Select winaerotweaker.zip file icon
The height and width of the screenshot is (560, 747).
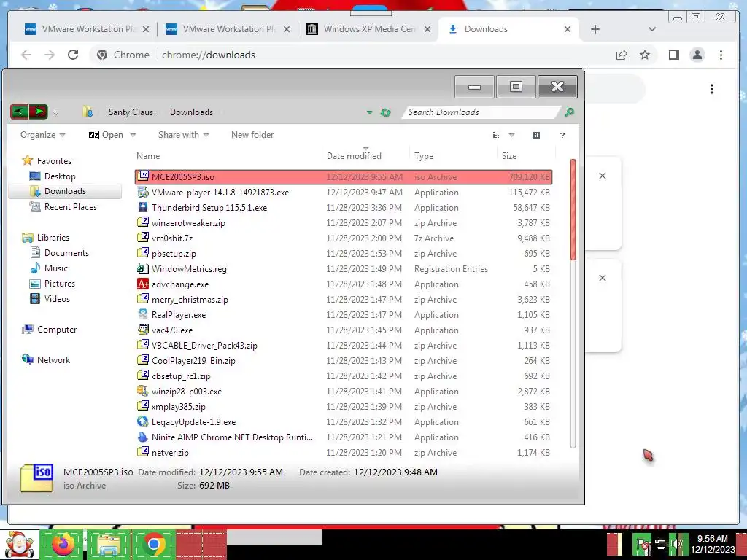click(143, 222)
